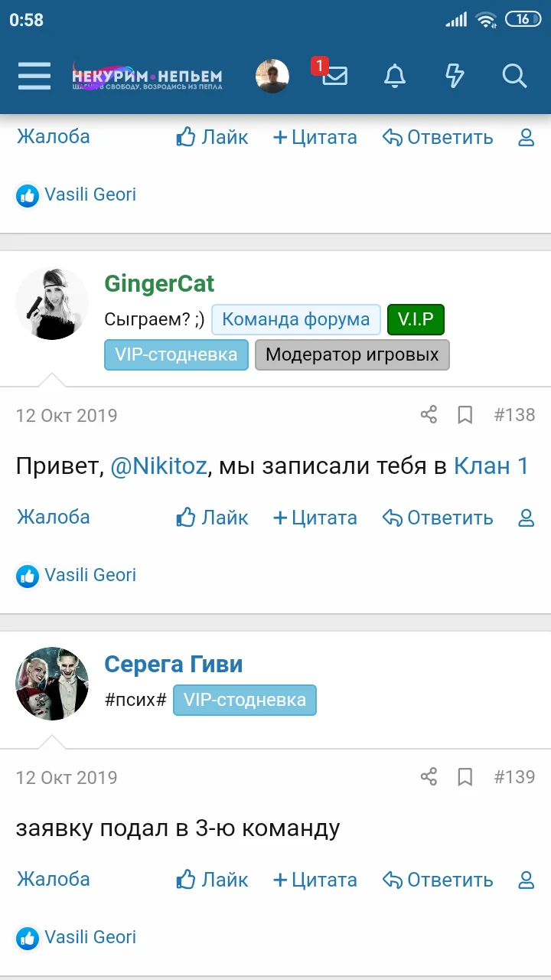Reply to GingerCat's post with Ответить
Viewport: 551px width, 980px height.
click(438, 518)
